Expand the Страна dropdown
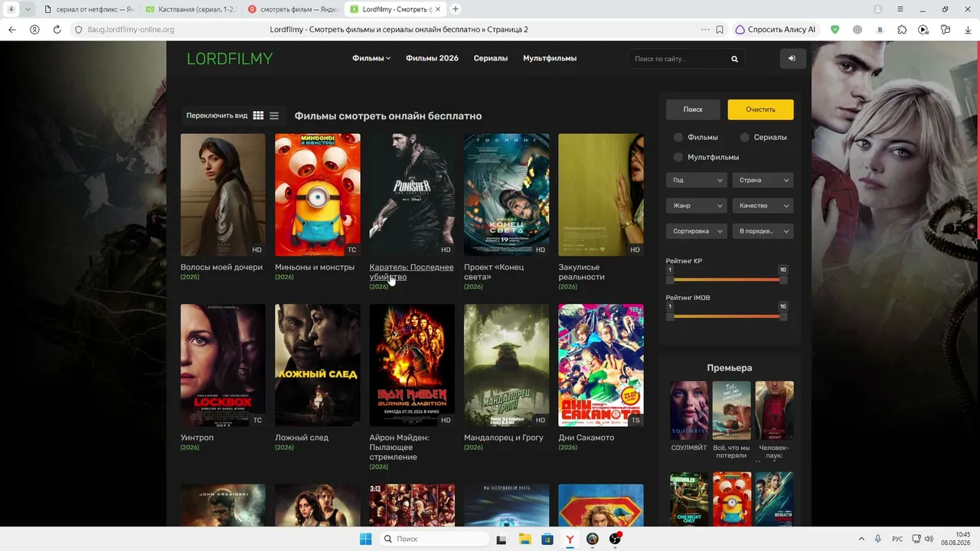Image resolution: width=980 pixels, height=551 pixels. click(x=763, y=181)
